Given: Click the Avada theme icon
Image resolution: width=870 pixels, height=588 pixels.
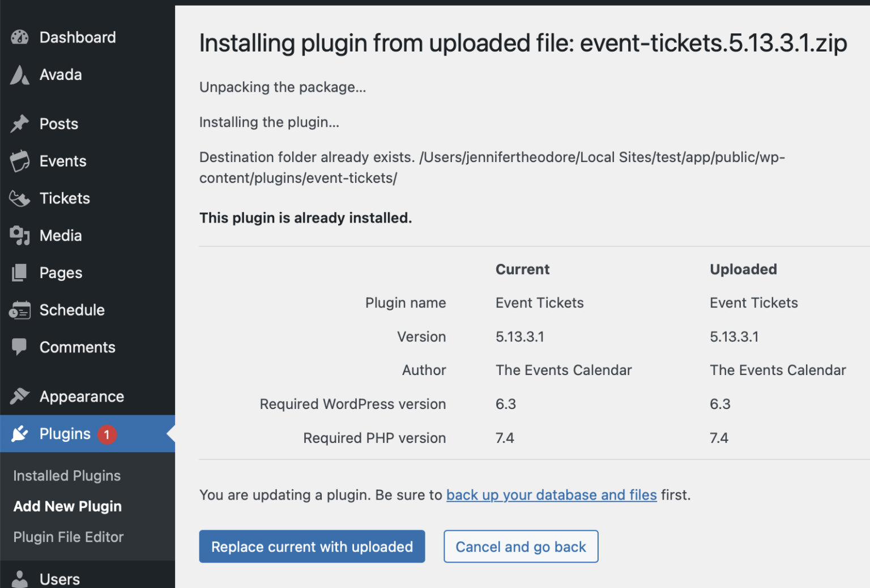Looking at the screenshot, I should coord(19,74).
